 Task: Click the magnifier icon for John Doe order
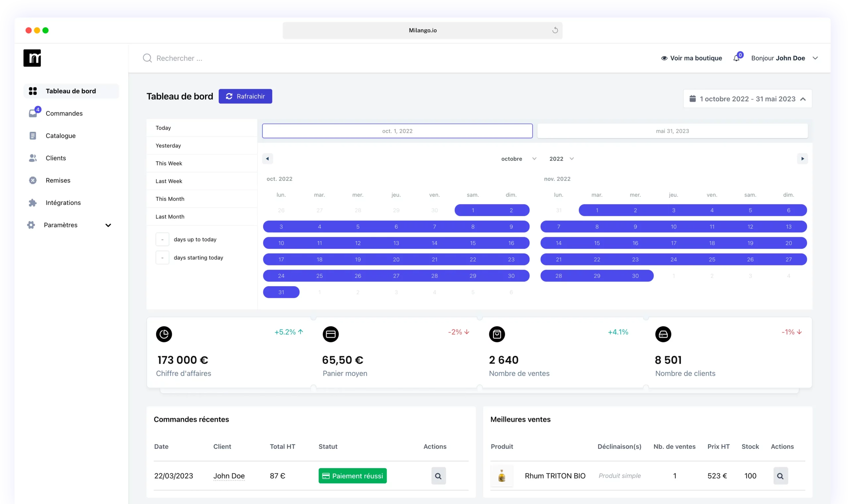coord(438,476)
